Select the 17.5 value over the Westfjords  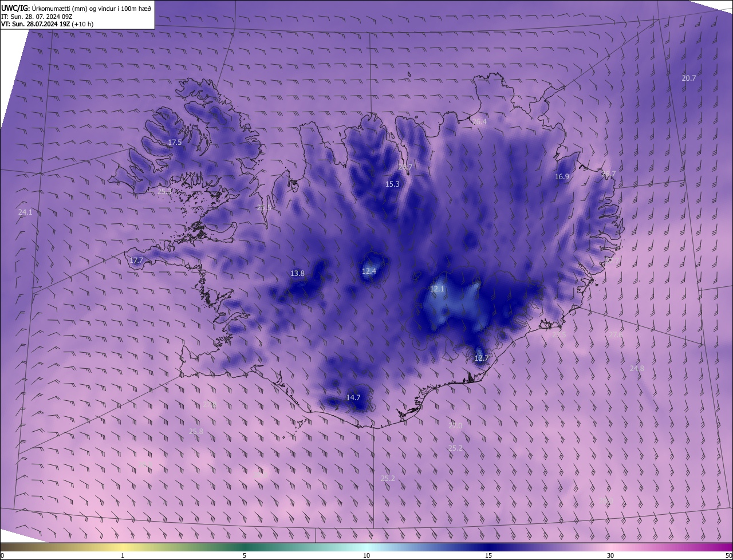coord(175,142)
